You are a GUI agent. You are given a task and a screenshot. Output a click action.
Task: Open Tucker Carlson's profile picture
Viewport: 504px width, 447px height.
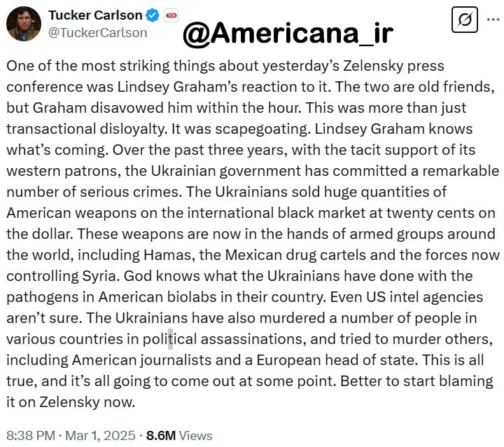click(23, 24)
